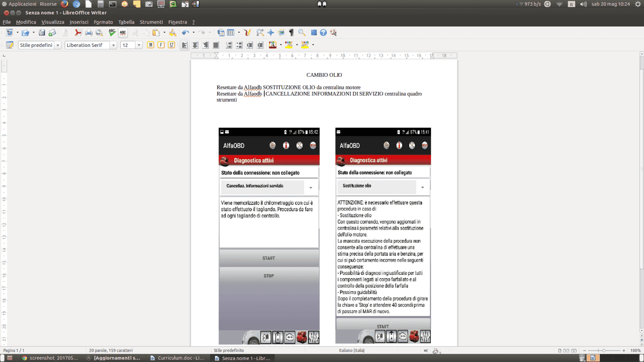The width and height of the screenshot is (644, 362).
Task: Click the embedded Sostituzione olio screenshot image
Action: pos(383,235)
